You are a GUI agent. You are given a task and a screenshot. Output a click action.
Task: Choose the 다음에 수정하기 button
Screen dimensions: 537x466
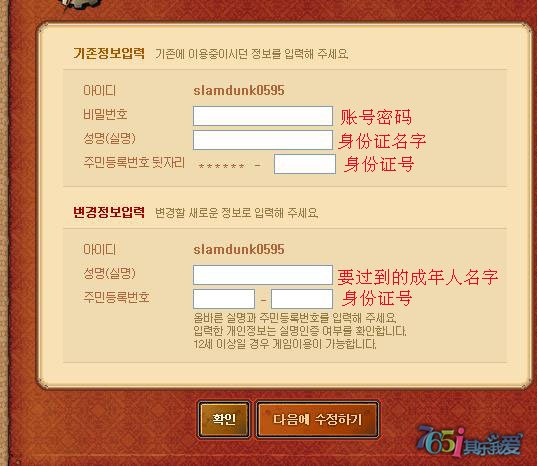(x=317, y=419)
